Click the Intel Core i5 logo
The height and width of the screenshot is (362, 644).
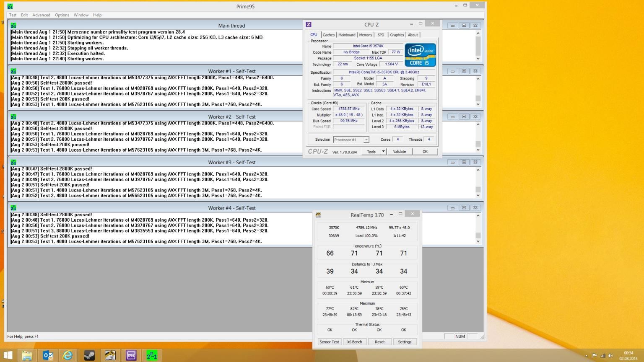click(420, 55)
